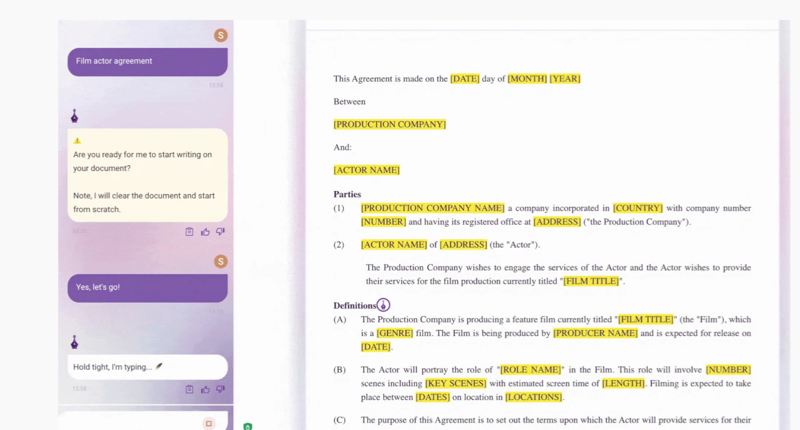The image size is (800, 430).
Task: Click the [ACTOR NAME] placeholder under 'And:'
Action: click(366, 170)
